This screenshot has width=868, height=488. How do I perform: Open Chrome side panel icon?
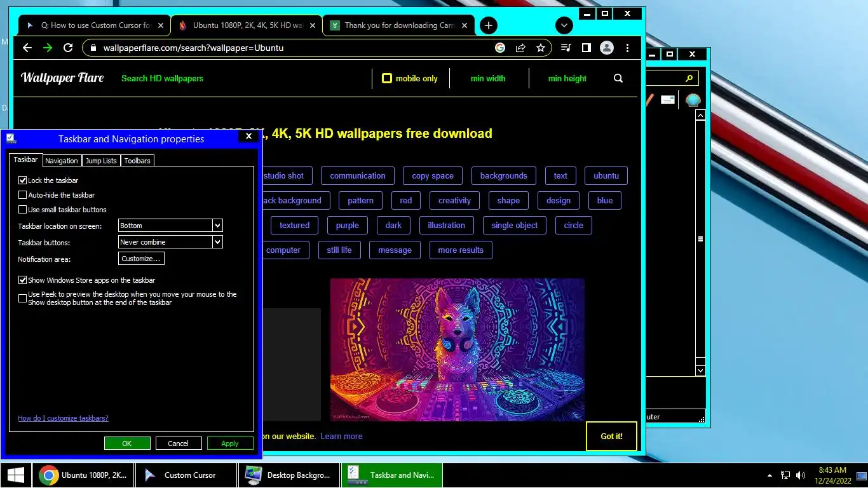(587, 48)
